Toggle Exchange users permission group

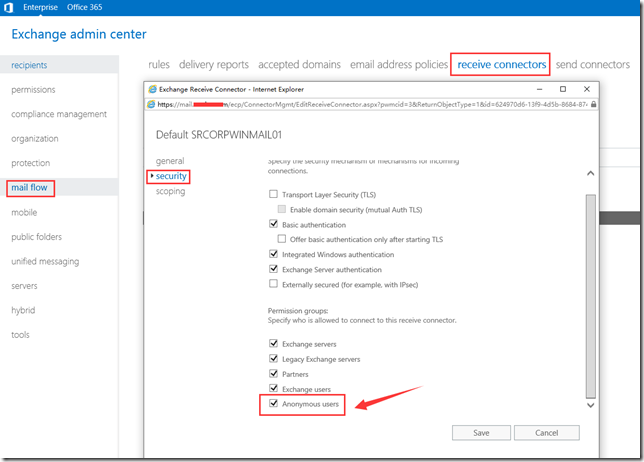pyautogui.click(x=273, y=388)
